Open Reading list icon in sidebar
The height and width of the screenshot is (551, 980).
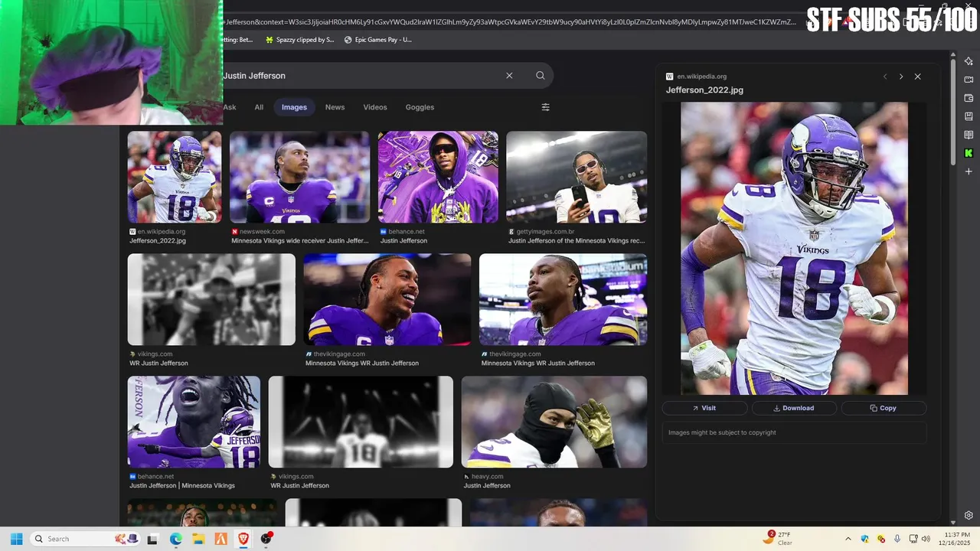[969, 135]
